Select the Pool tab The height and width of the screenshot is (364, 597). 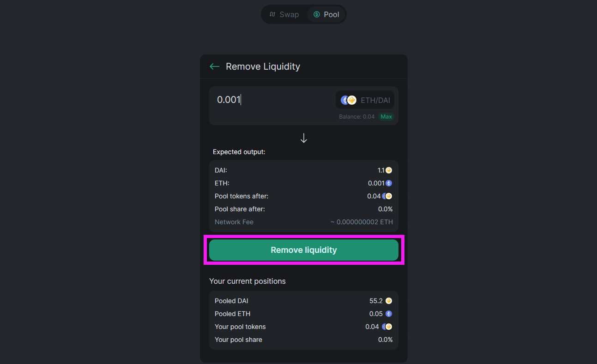point(326,14)
